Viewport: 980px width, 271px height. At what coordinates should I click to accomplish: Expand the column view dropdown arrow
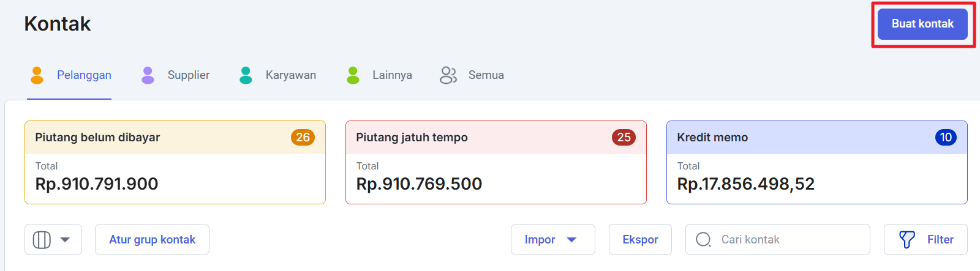click(x=65, y=240)
